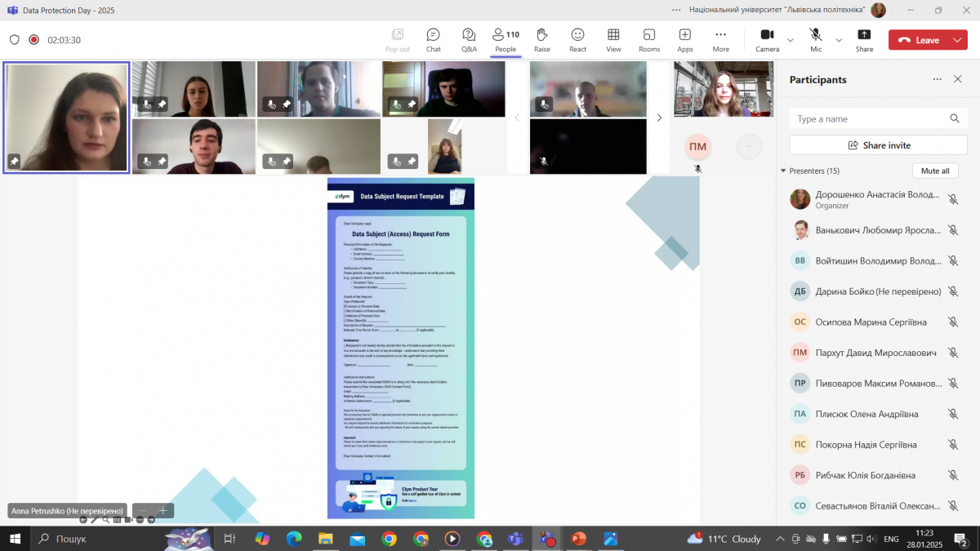Toggle the Mic mute state
The image size is (980, 551).
click(x=816, y=40)
